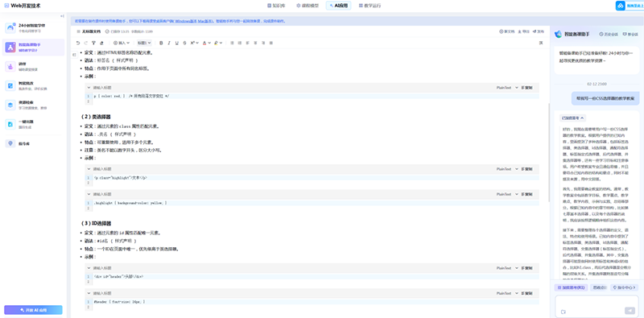This screenshot has width=644, height=318.
Task: Click the format painter icon in toolbar
Action: click(93, 43)
